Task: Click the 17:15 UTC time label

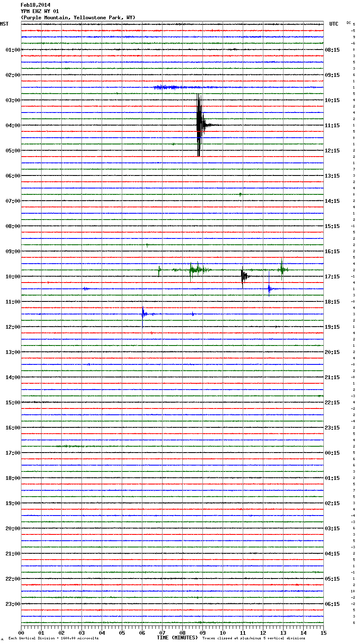Action: click(332, 277)
